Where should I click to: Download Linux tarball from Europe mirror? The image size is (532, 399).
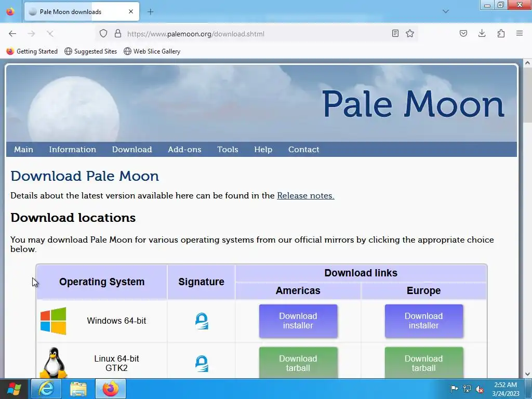click(424, 362)
